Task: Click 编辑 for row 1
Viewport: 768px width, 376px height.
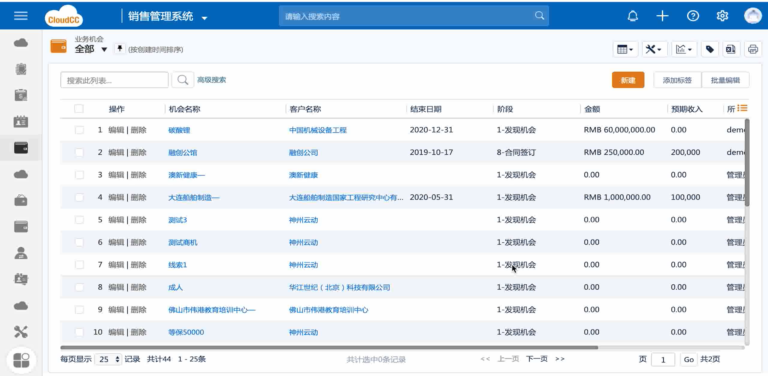Action: click(116, 130)
